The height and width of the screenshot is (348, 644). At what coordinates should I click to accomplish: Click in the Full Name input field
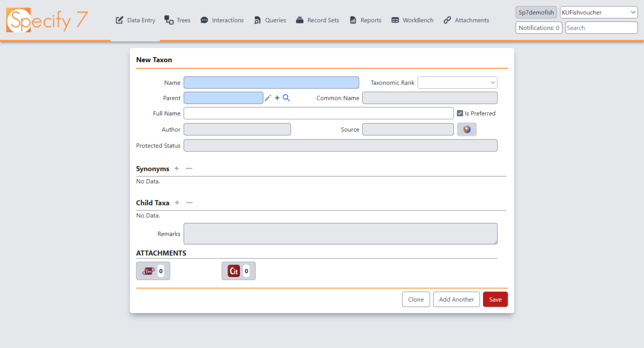[318, 113]
